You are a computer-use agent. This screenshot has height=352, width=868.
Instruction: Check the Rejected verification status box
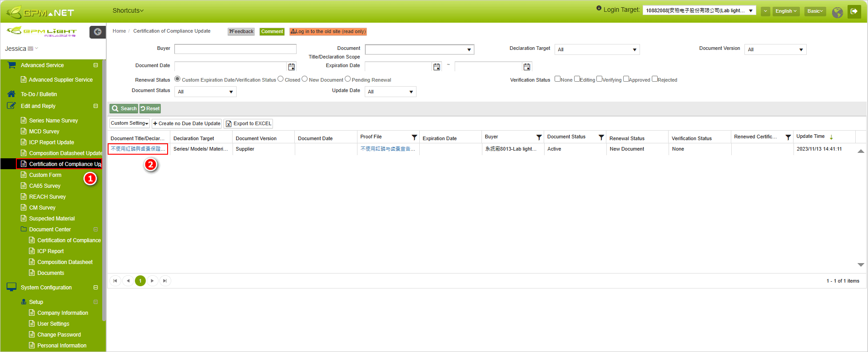click(655, 79)
